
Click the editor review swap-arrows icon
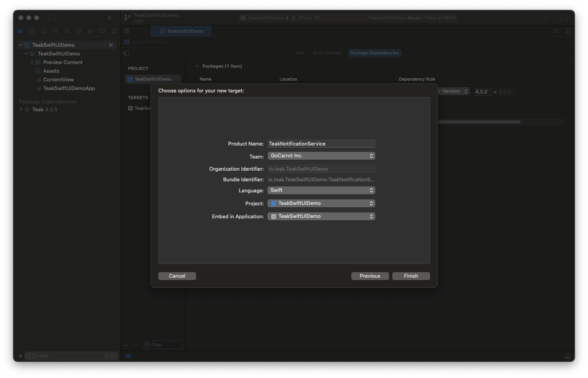(x=556, y=31)
